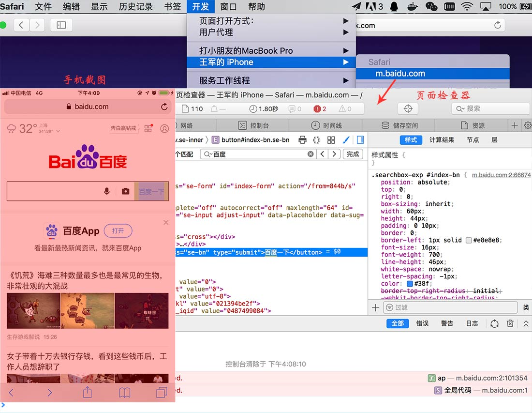The width and height of the screenshot is (532, 413).
Task: Open the WeChat menu bar icon
Action: [x=431, y=6]
